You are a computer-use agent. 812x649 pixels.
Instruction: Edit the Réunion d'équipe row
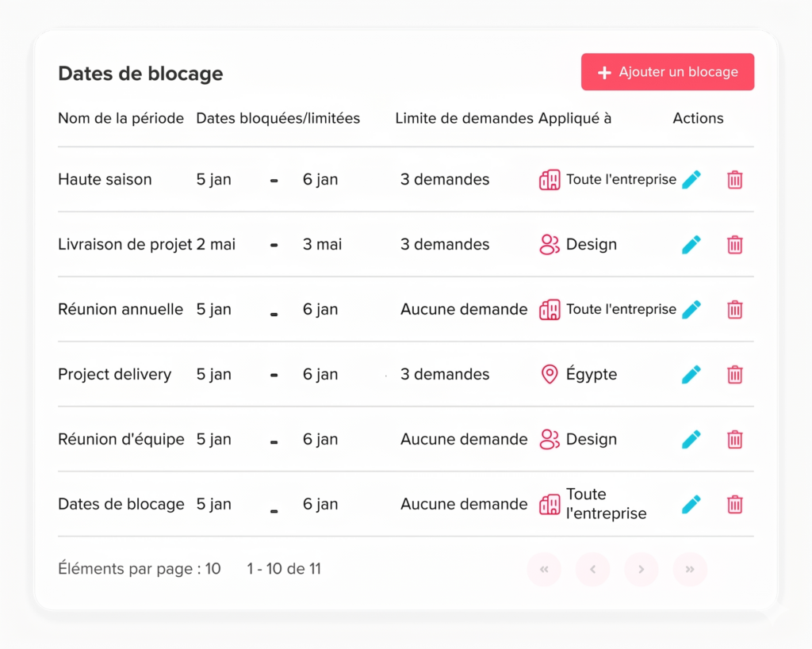pyautogui.click(x=691, y=439)
